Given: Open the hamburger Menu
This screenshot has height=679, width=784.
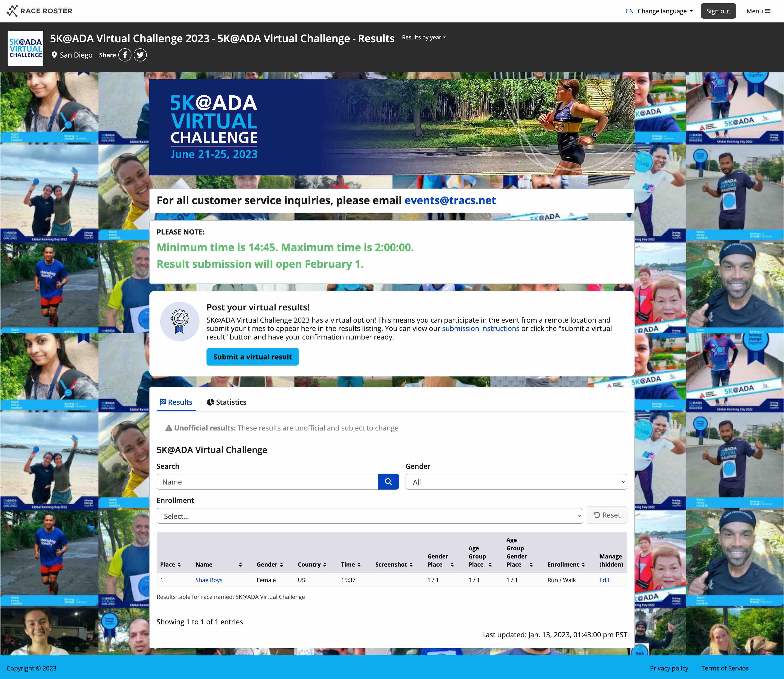Looking at the screenshot, I should coord(758,11).
